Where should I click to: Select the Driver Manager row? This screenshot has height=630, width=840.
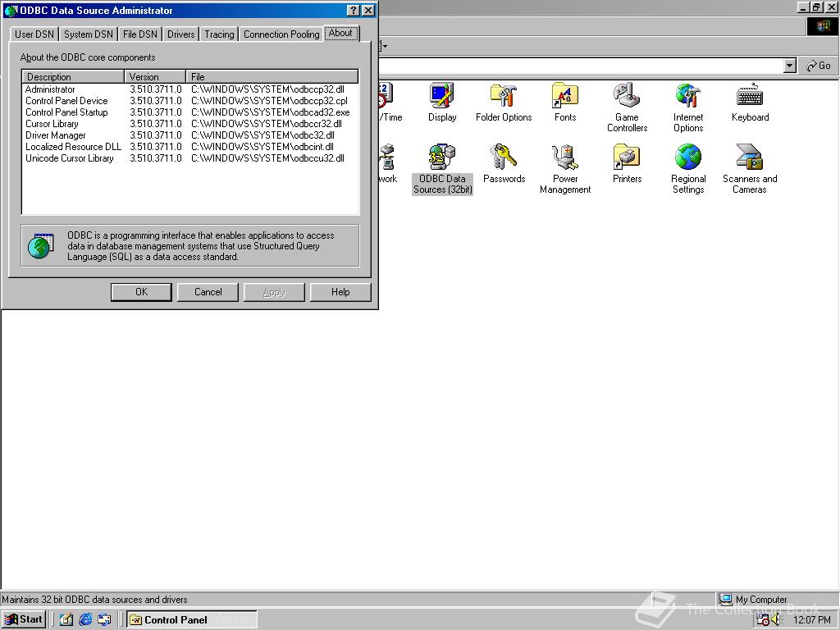190,135
